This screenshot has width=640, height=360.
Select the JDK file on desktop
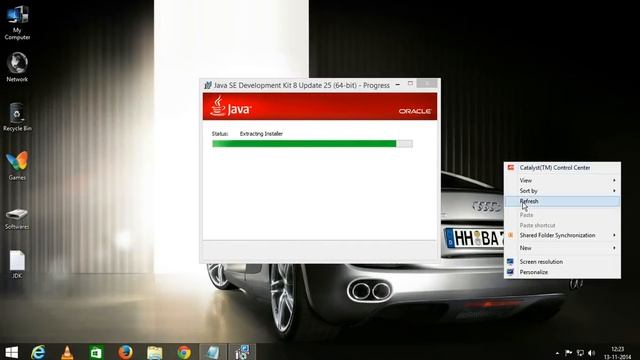17,264
